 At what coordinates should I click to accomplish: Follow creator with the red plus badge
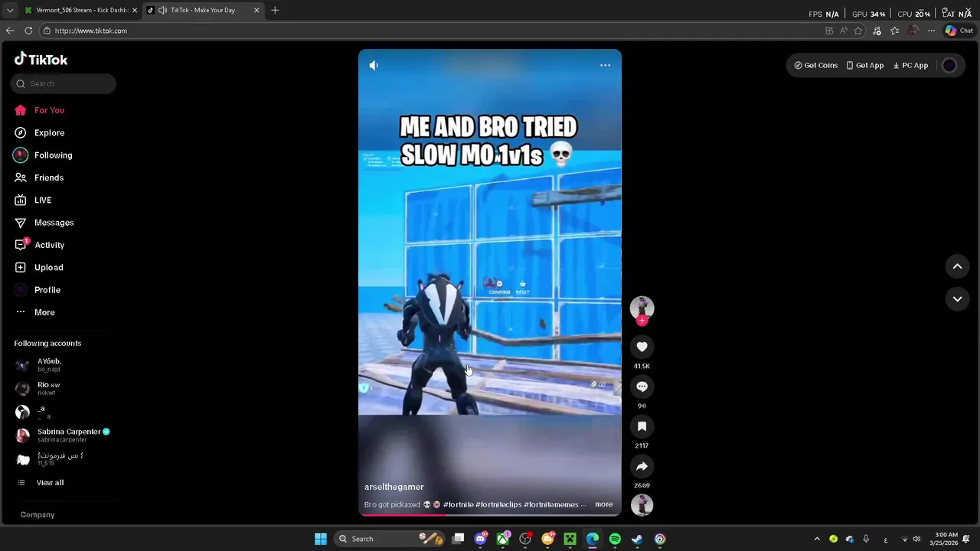point(642,321)
